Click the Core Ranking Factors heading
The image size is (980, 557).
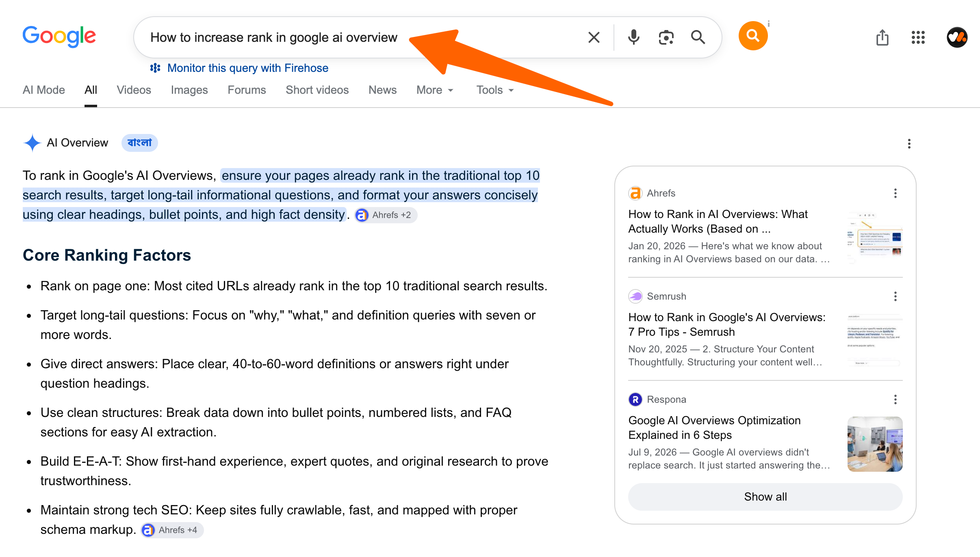[x=106, y=255]
